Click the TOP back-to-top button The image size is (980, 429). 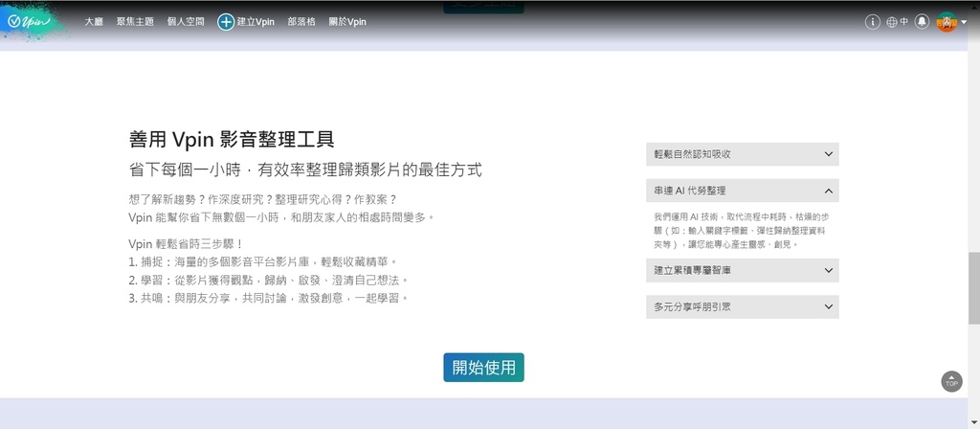[x=951, y=381]
